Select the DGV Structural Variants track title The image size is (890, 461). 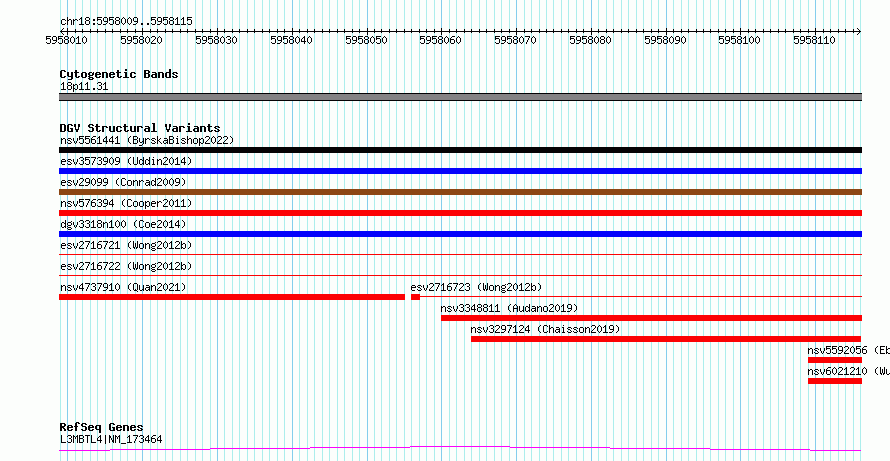(x=140, y=128)
